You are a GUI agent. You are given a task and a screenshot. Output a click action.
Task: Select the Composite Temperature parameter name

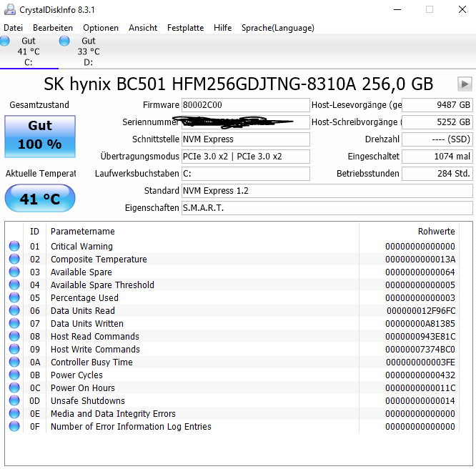[x=99, y=259]
